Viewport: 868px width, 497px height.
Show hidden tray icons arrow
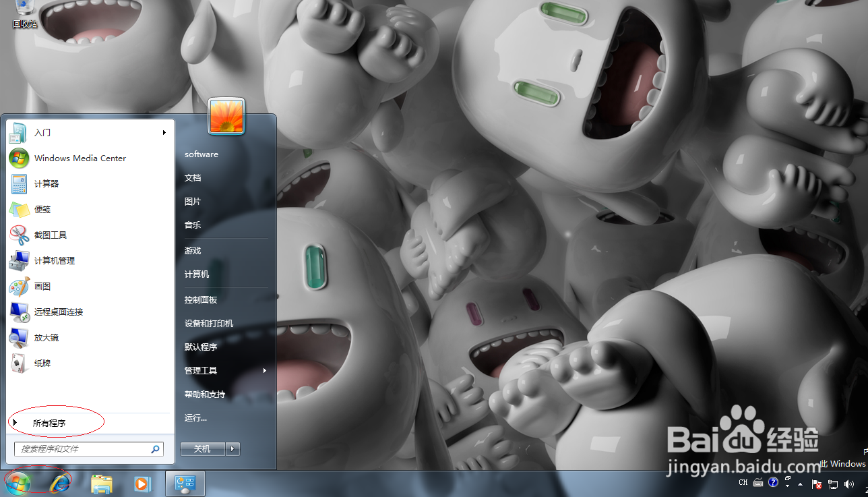point(801,484)
